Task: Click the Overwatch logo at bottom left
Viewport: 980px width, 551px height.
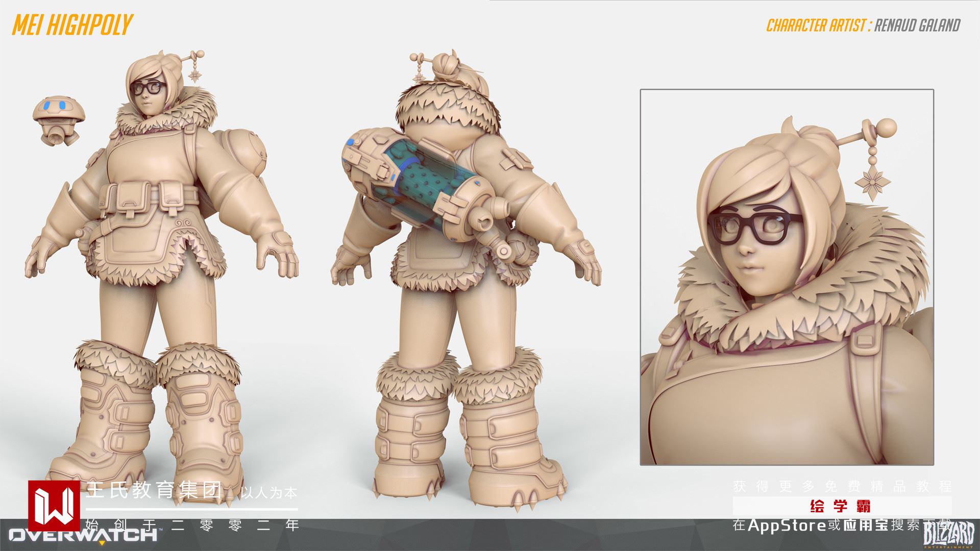Action: (83, 536)
